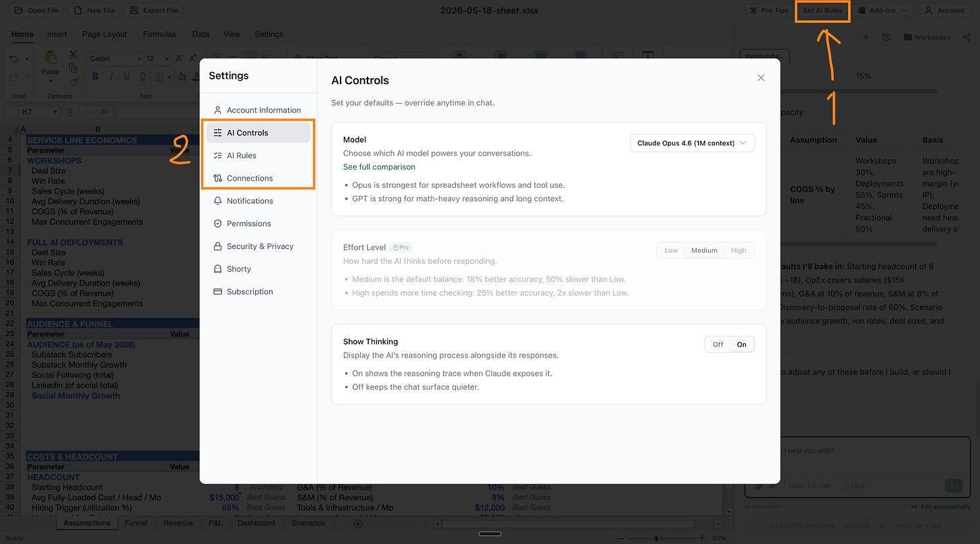Screen dimensions: 980x544
Task: Close the Settings dialog with the X
Action: 761,77
